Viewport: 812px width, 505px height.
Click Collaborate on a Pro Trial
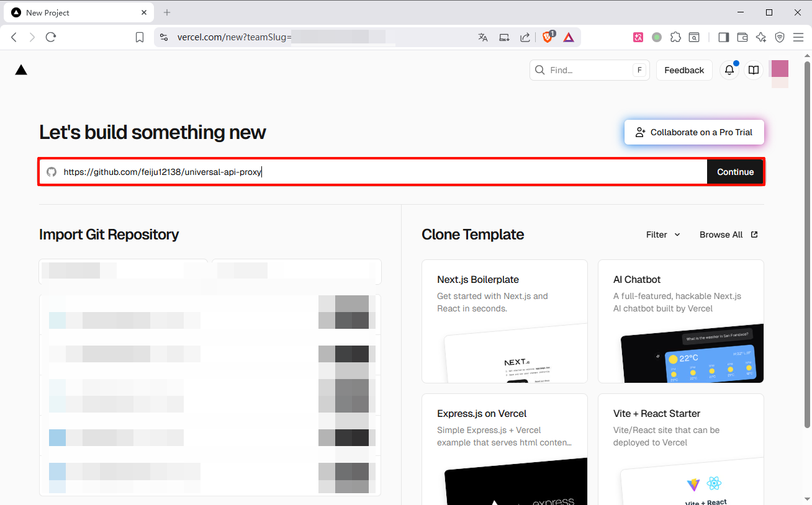[x=694, y=132]
